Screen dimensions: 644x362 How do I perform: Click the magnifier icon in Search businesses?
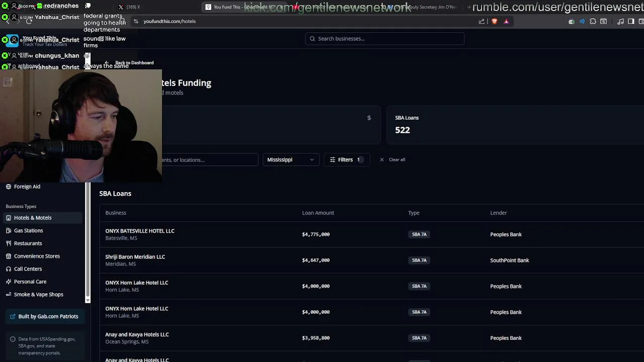312,39
